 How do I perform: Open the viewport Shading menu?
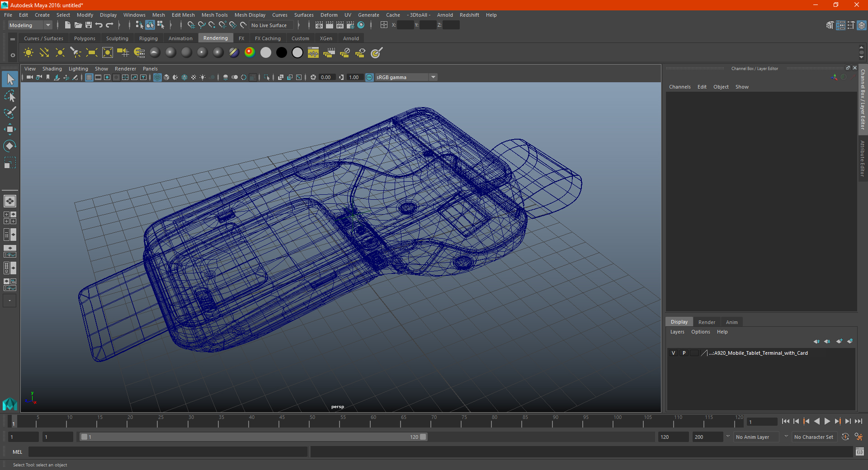(52, 69)
